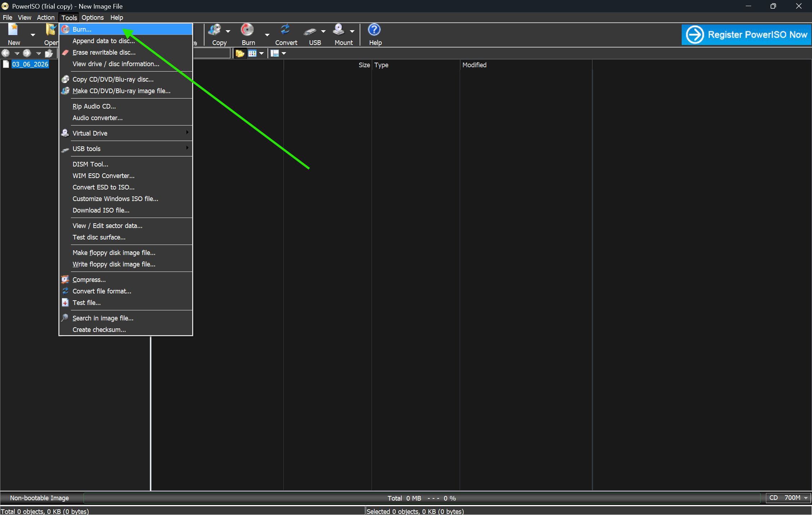This screenshot has height=515, width=812.
Task: Click Register PowerISO Now button
Action: 746,35
